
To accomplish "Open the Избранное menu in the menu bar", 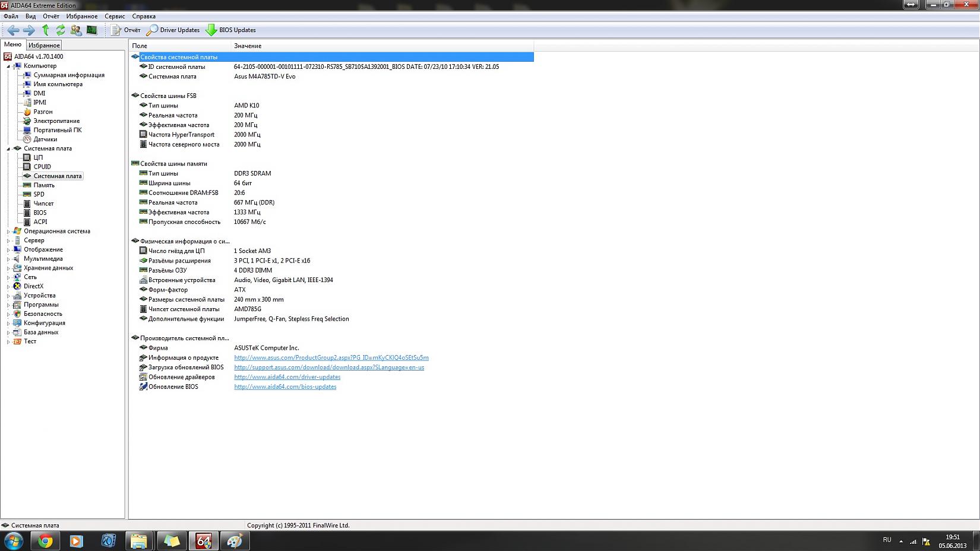I will (82, 16).
